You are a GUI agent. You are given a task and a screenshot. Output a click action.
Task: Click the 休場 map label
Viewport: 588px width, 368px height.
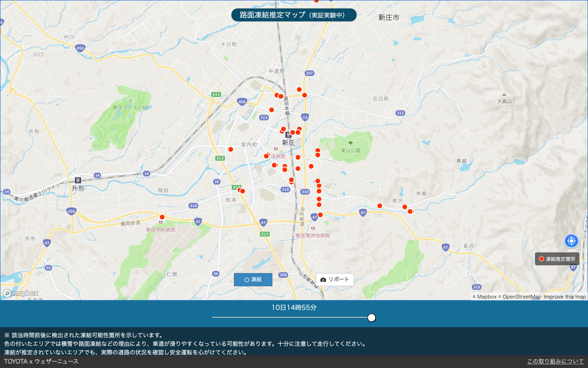pyautogui.click(x=421, y=194)
